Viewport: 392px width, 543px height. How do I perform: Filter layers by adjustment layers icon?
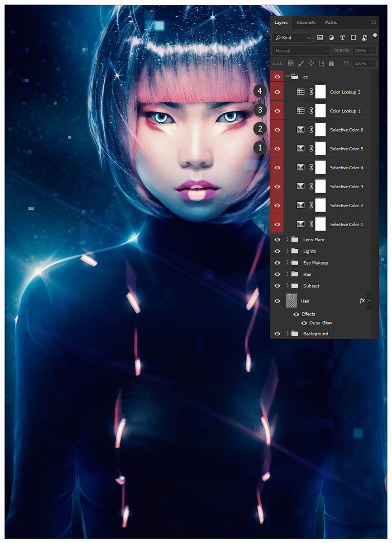(331, 38)
